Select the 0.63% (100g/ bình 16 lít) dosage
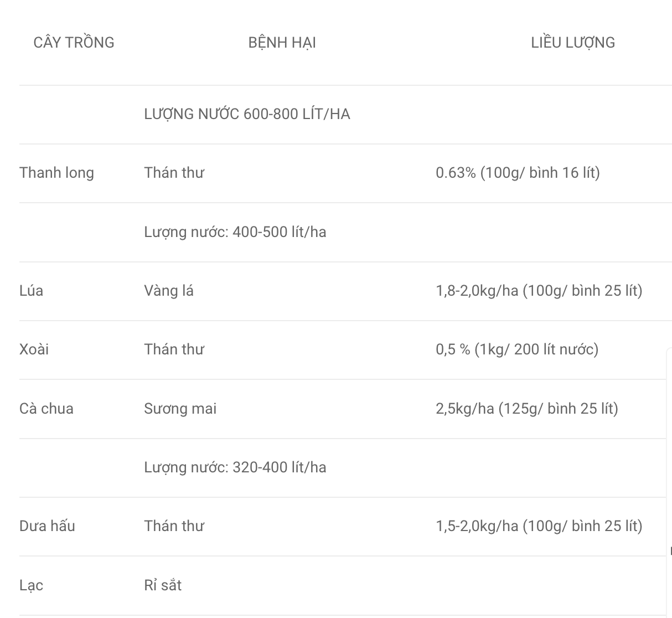The image size is (672, 618). [x=518, y=173]
